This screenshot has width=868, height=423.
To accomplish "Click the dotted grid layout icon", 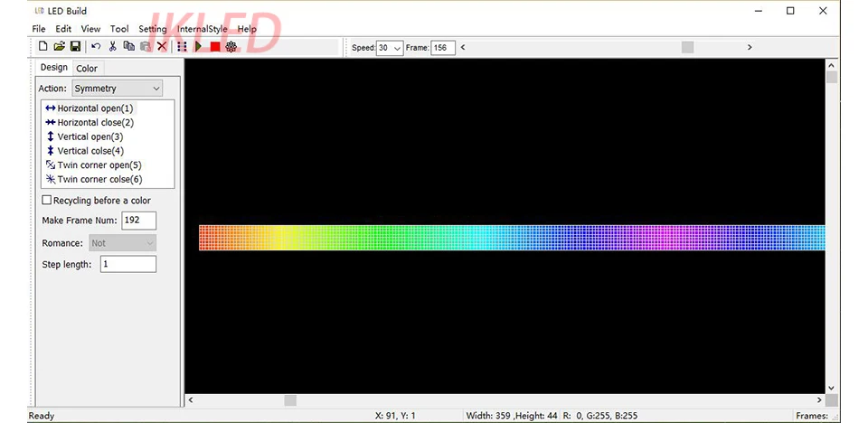I will tap(182, 47).
